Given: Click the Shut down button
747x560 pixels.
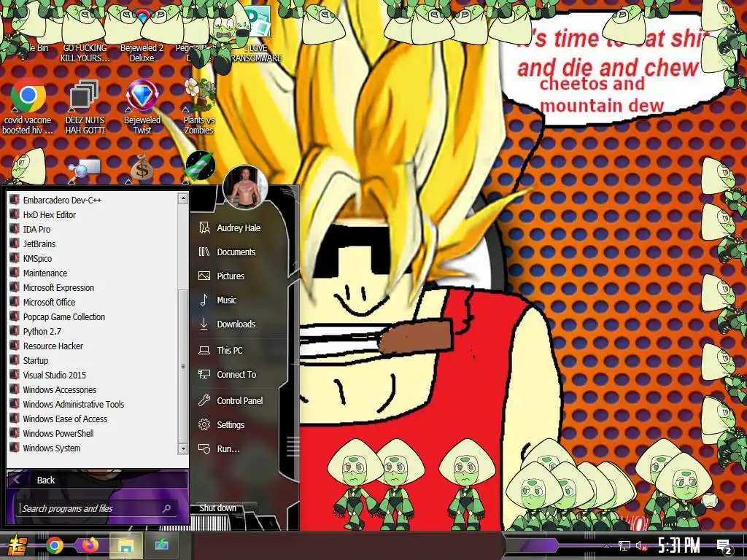Looking at the screenshot, I should [217, 508].
